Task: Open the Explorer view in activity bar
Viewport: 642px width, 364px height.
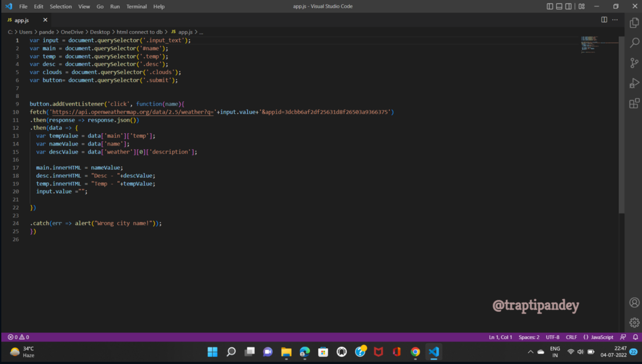Action: [x=634, y=23]
